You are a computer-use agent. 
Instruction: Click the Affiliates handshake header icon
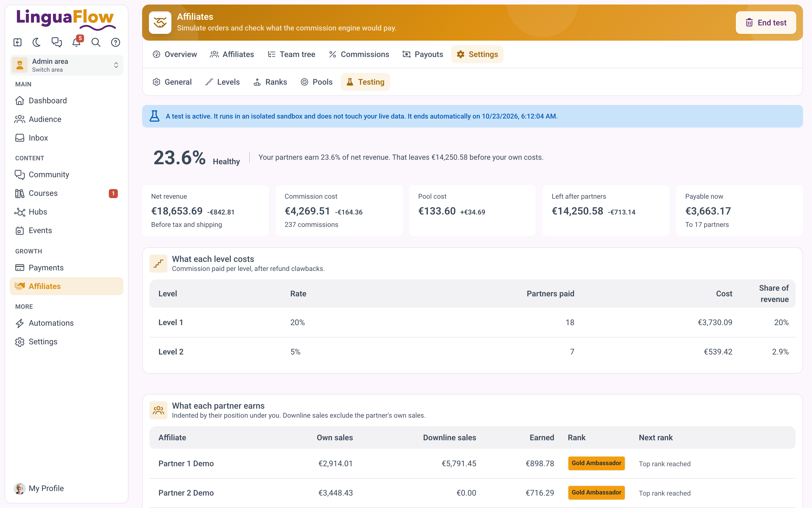[160, 23]
